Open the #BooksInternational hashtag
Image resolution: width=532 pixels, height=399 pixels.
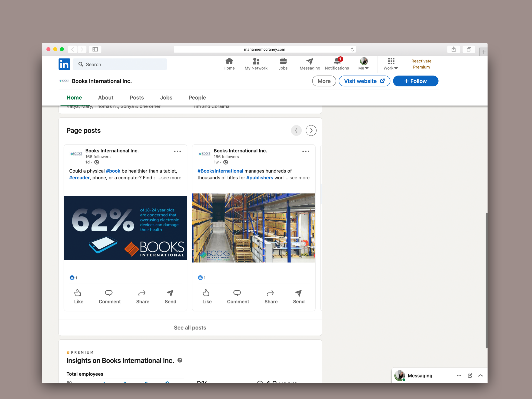tap(220, 171)
